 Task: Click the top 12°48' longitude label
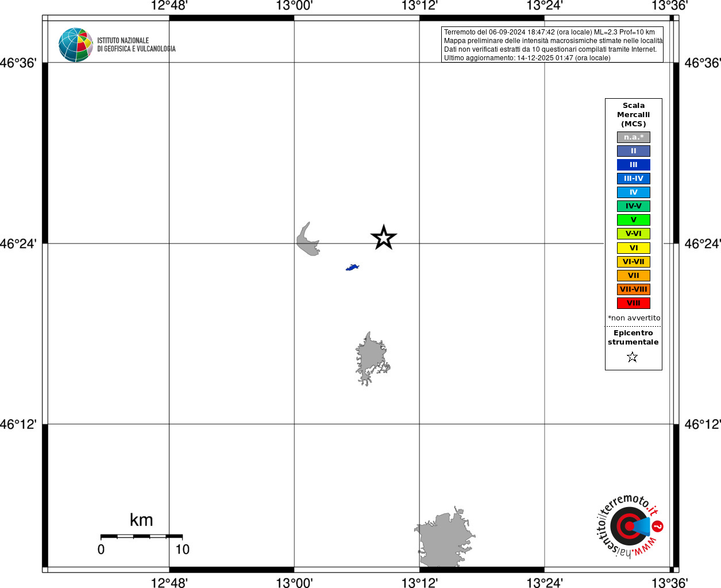pyautogui.click(x=169, y=6)
